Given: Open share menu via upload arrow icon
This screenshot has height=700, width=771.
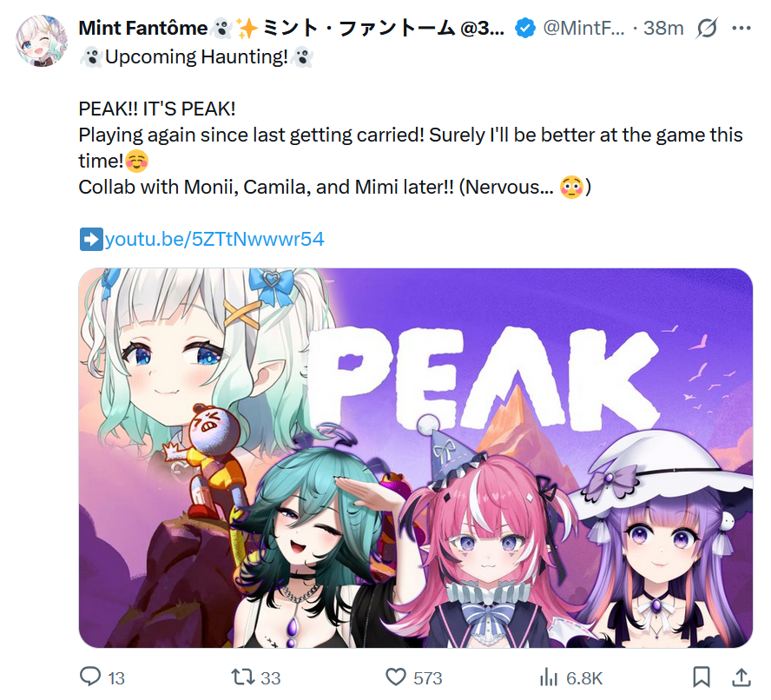Looking at the screenshot, I should (741, 677).
